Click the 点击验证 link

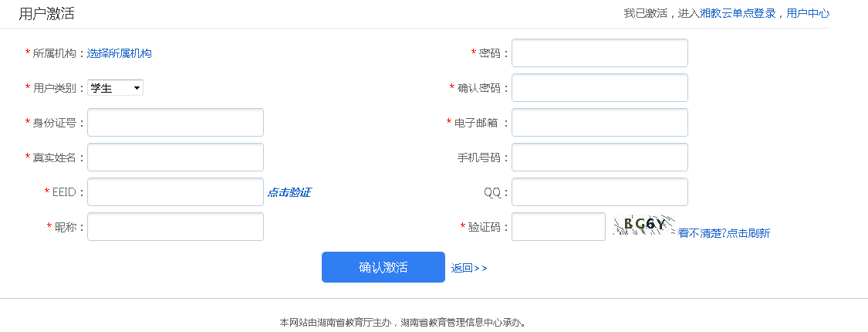(289, 192)
